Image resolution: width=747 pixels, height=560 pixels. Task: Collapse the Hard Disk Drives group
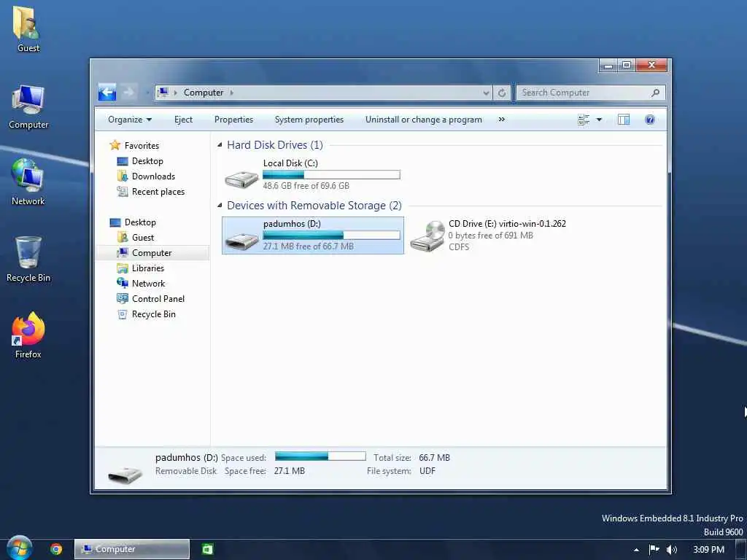click(x=220, y=145)
